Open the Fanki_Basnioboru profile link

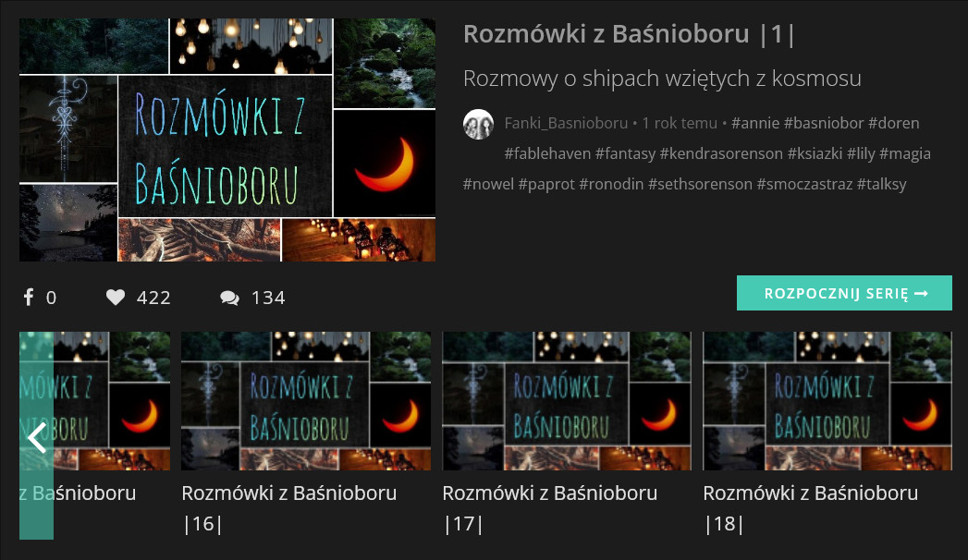tap(566, 123)
